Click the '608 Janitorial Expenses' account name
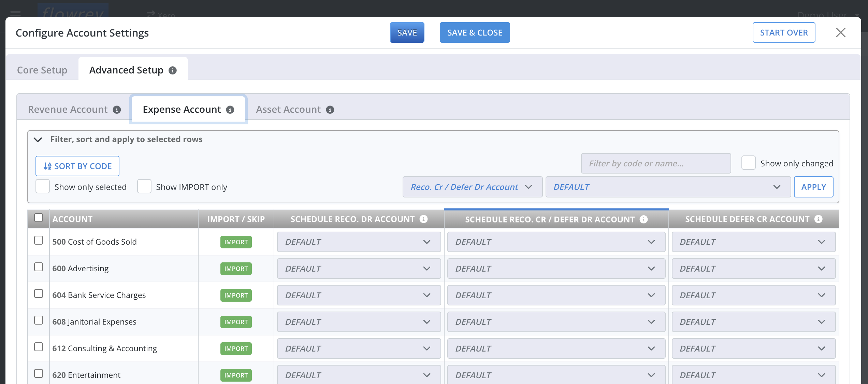 (94, 322)
